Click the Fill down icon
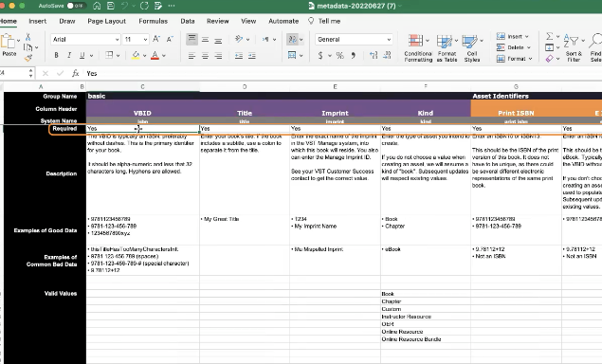 (550, 47)
